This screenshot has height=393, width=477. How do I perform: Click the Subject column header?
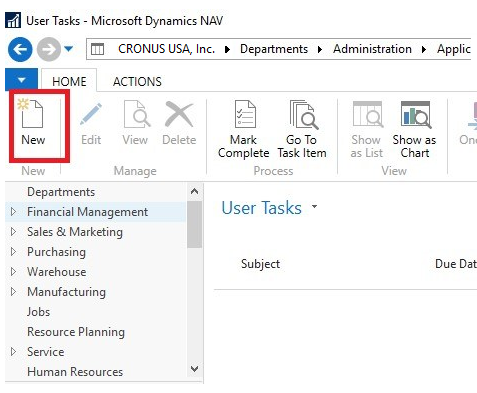pos(260,264)
